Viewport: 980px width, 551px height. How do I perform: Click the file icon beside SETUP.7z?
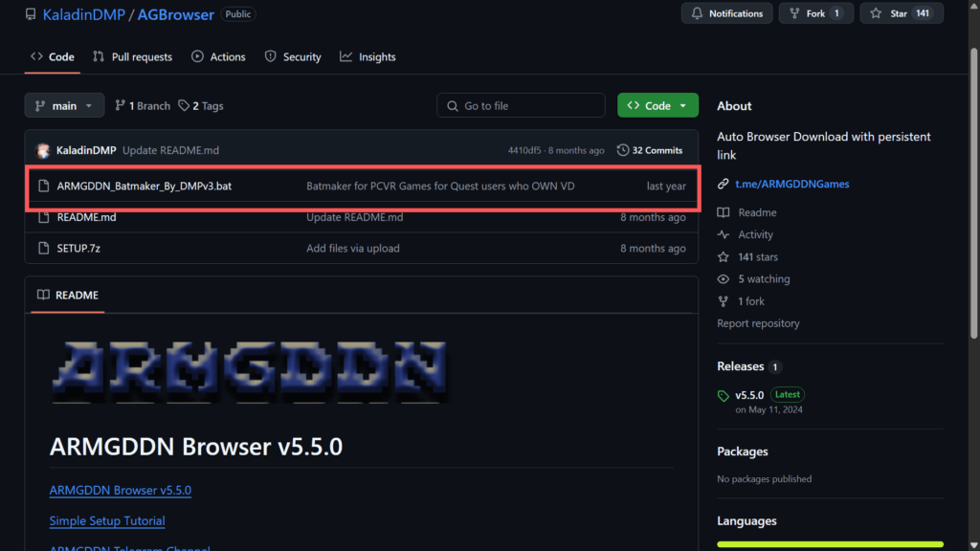click(x=43, y=249)
